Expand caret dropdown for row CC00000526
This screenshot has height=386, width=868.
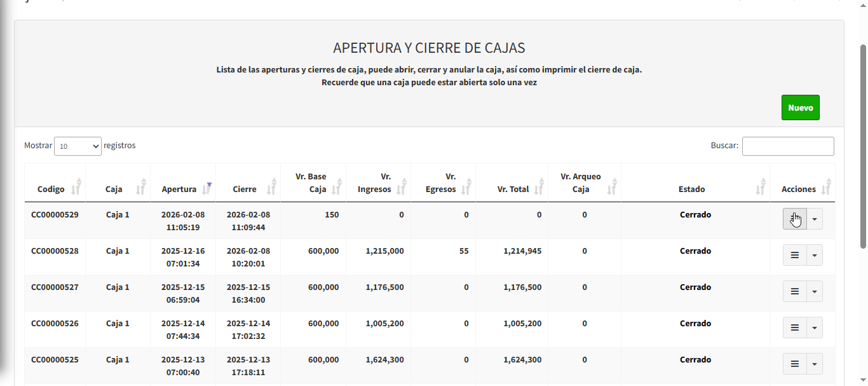point(815,327)
